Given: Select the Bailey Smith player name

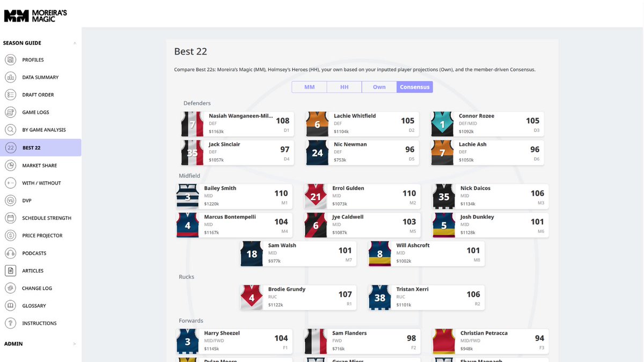Looking at the screenshot, I should [220, 188].
